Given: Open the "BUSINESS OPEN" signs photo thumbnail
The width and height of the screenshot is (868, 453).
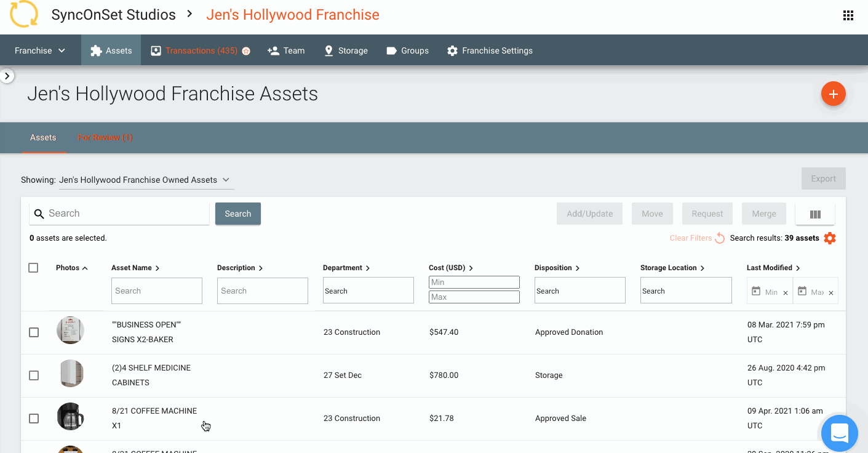Looking at the screenshot, I should pos(70,331).
